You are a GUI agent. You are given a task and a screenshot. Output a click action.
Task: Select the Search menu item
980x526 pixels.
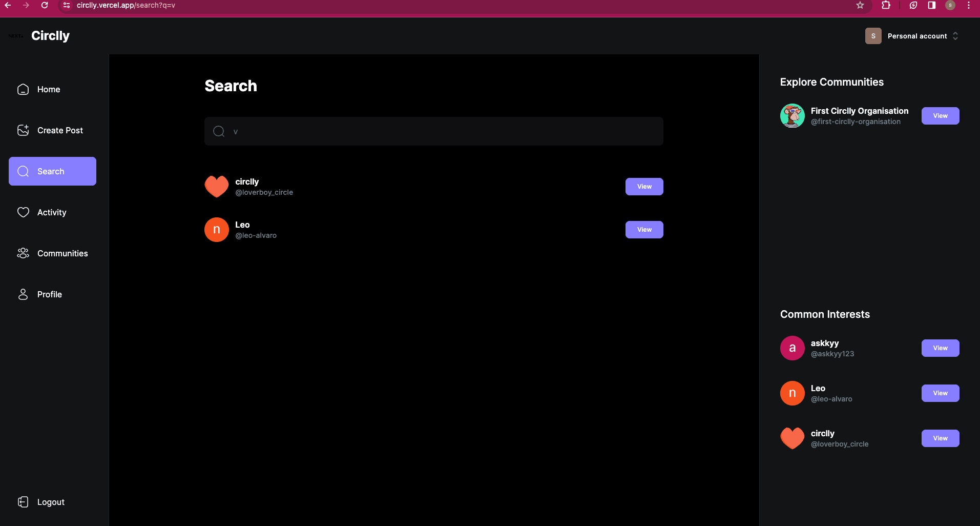tap(52, 171)
